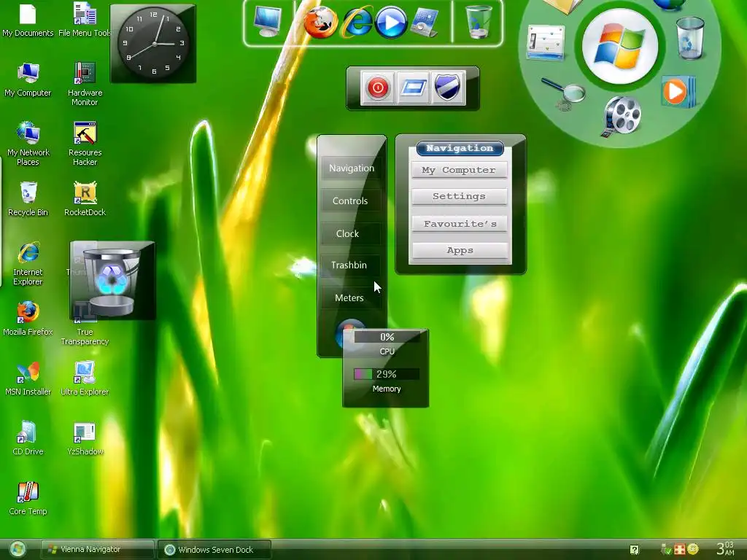The width and height of the screenshot is (747, 560).
Task: Click Favourite's button in Navigation panel
Action: tap(460, 224)
